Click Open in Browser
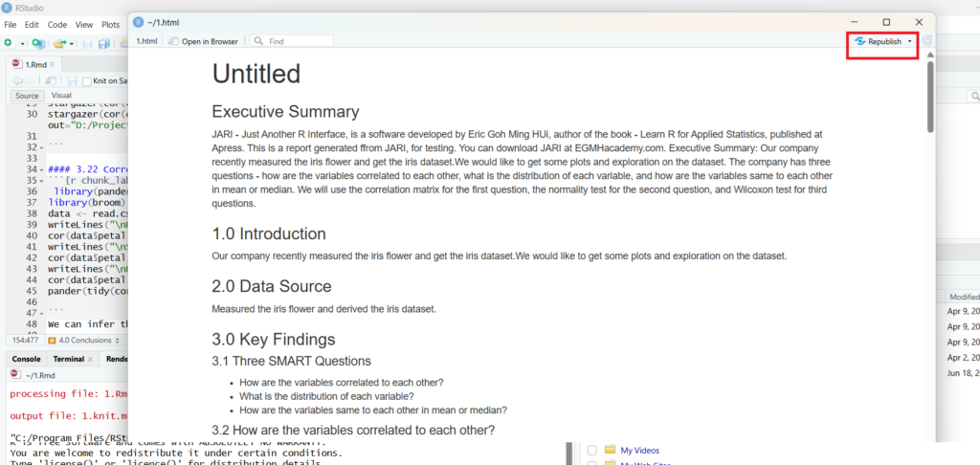 204,41
